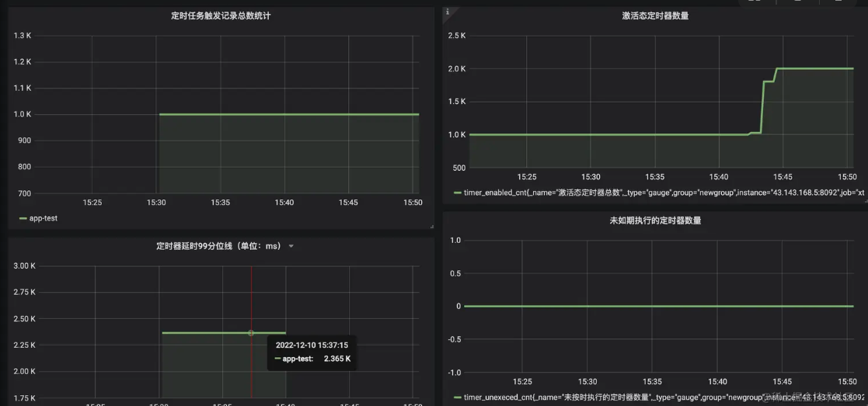Click the 1.0K line in 定时任务触发记录总数统计 chart
868x406 pixels.
tap(288, 114)
